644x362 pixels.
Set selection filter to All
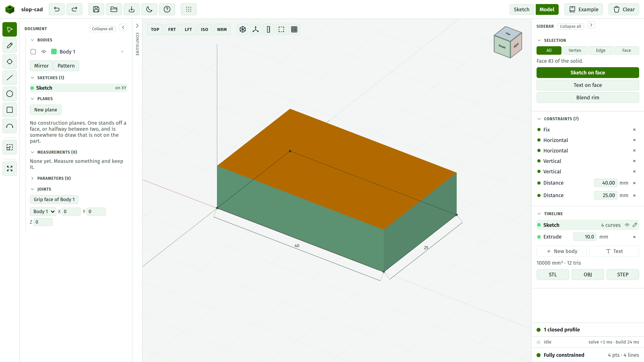(x=549, y=50)
